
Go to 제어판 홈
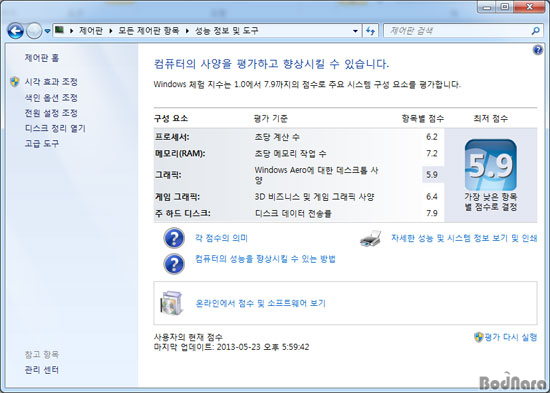click(42, 58)
